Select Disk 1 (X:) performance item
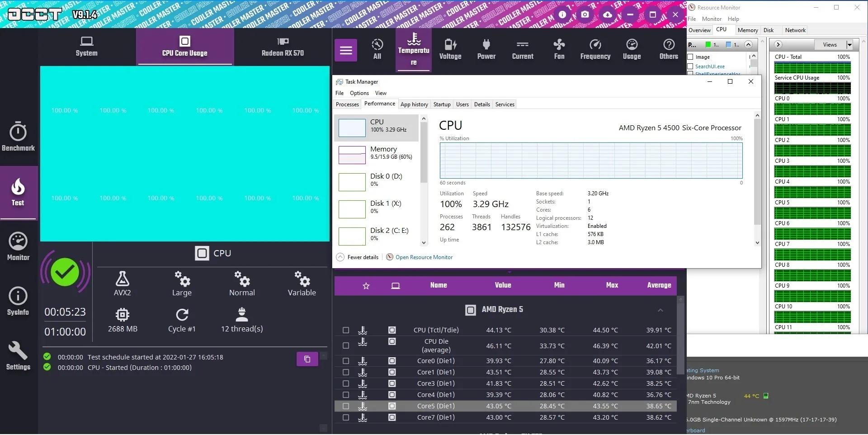 pos(377,209)
